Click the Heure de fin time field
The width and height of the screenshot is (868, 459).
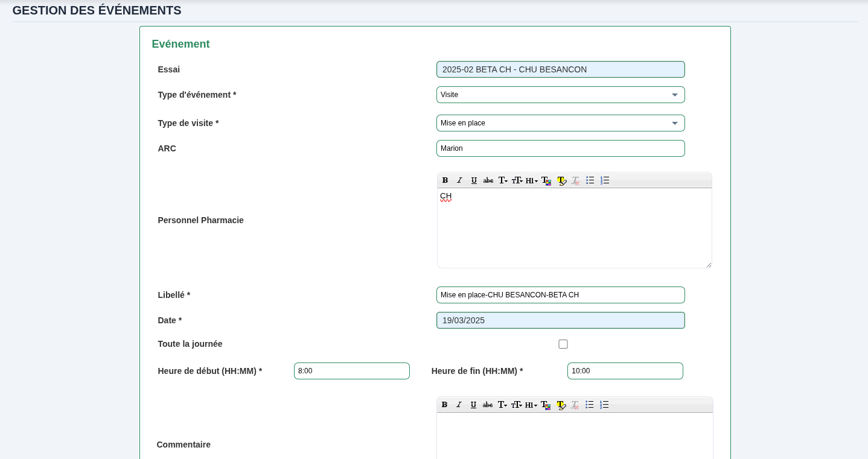point(625,371)
